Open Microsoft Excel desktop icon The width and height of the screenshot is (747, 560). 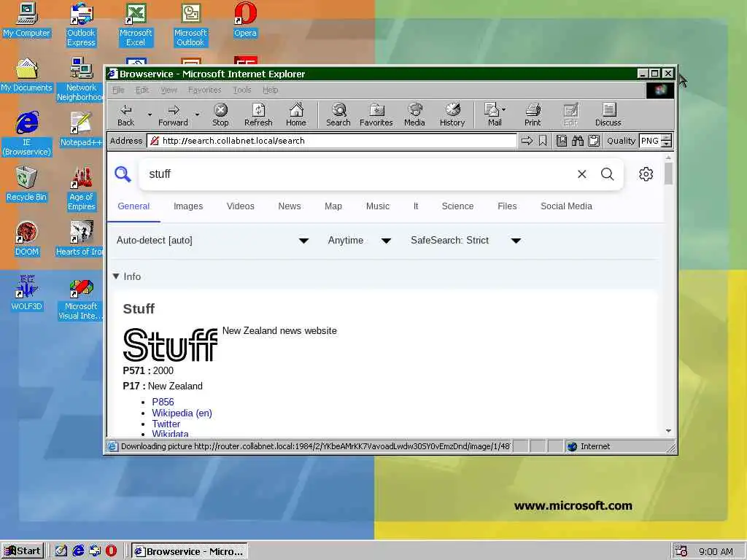(x=136, y=25)
